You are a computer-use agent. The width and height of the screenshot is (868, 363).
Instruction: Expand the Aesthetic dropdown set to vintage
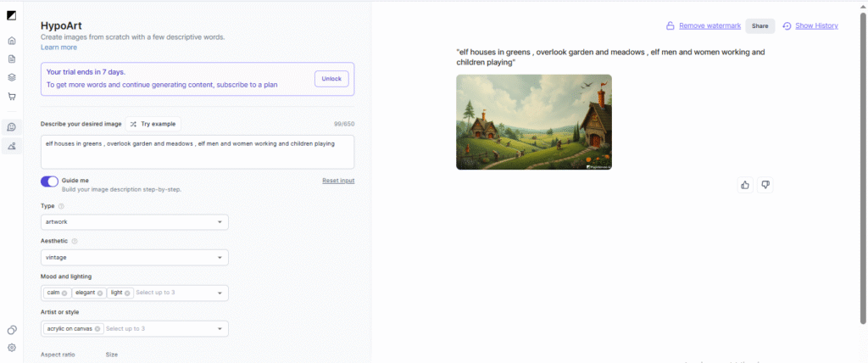point(135,258)
